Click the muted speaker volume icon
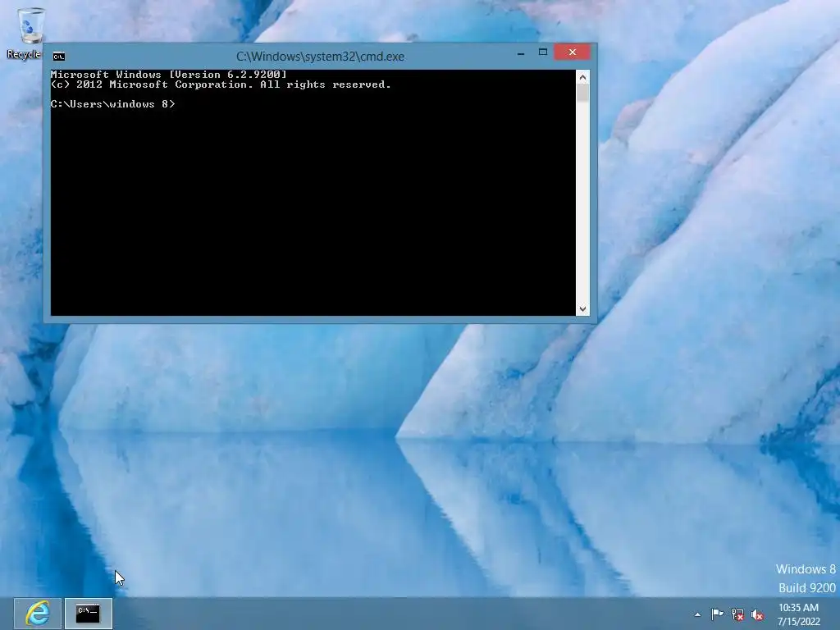Image resolution: width=840 pixels, height=630 pixels. click(x=757, y=614)
